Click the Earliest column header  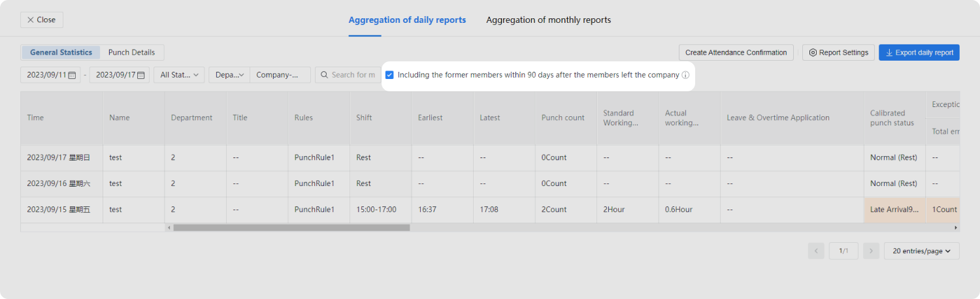pyautogui.click(x=442, y=118)
